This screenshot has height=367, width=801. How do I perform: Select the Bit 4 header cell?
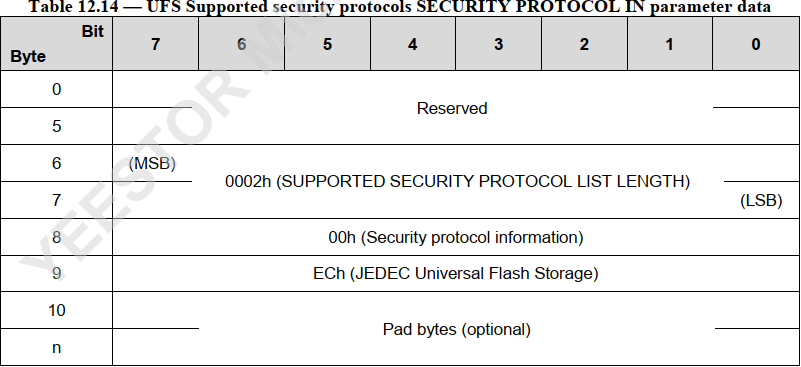(x=413, y=44)
